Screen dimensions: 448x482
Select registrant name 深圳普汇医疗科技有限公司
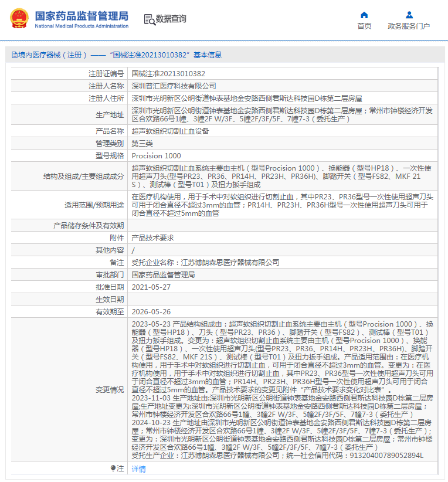[x=174, y=86]
